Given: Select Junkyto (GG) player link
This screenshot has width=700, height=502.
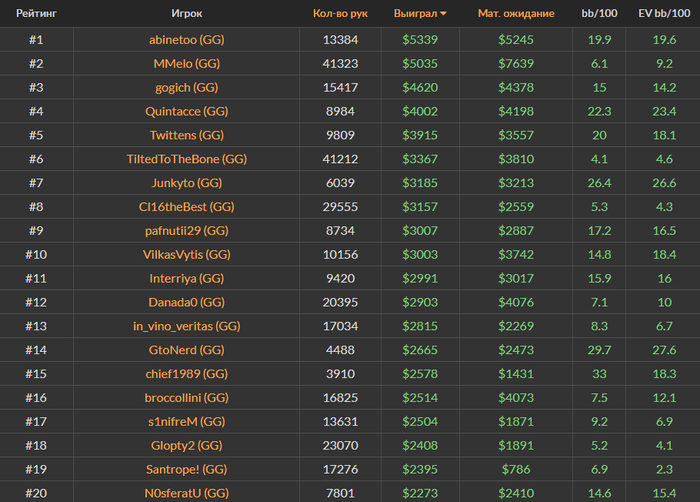Looking at the screenshot, I should tap(186, 184).
